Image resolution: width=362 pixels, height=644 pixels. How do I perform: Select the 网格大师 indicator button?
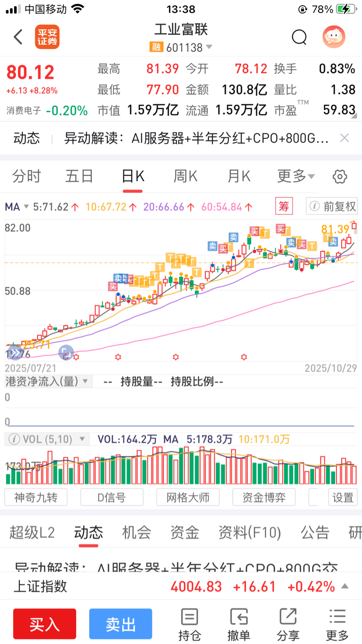tap(188, 497)
